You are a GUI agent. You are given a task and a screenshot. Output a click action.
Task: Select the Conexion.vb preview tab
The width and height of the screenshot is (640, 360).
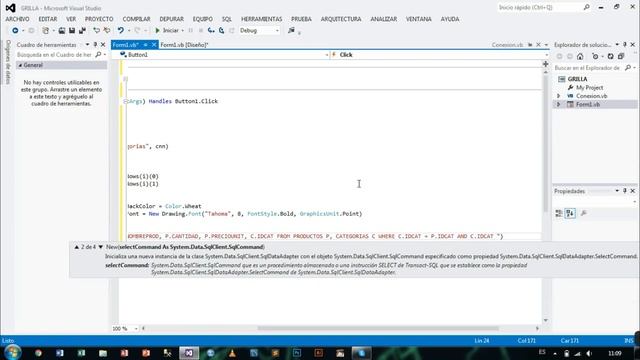[x=507, y=45]
